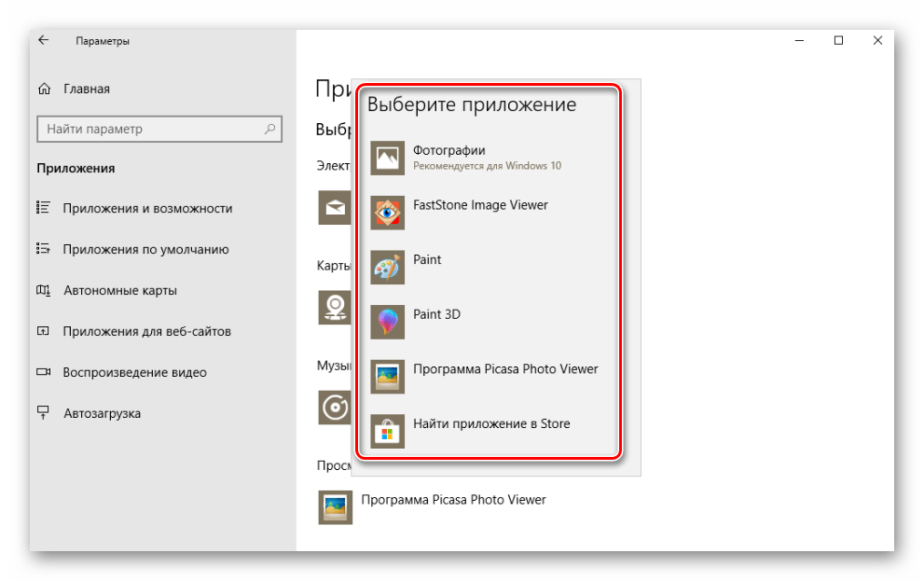Close the Параметры window

coord(877,40)
